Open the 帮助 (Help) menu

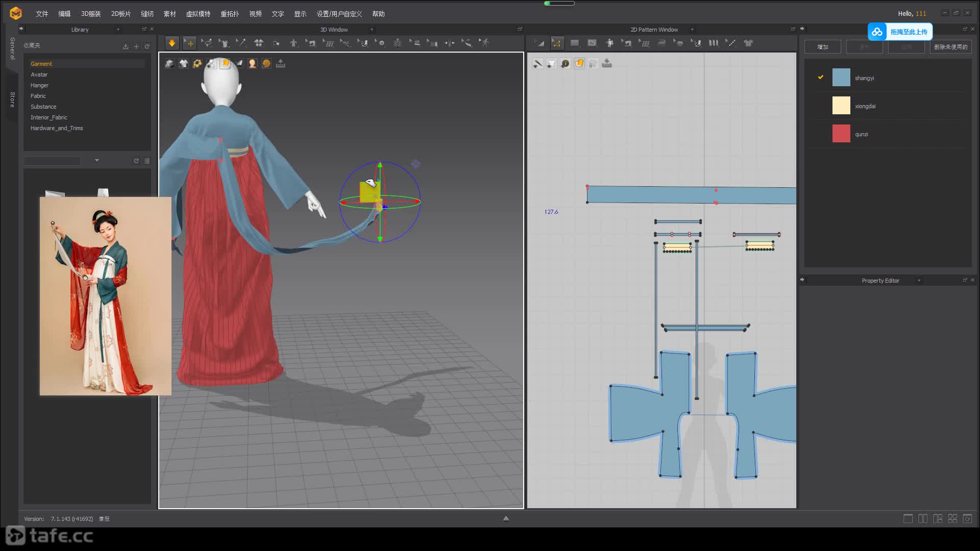point(378,14)
